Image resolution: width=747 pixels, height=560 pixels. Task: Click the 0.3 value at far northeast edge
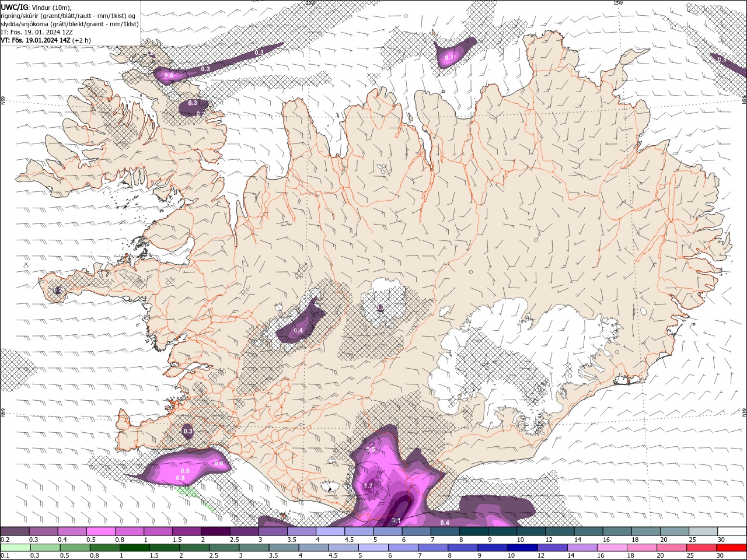coord(722,60)
